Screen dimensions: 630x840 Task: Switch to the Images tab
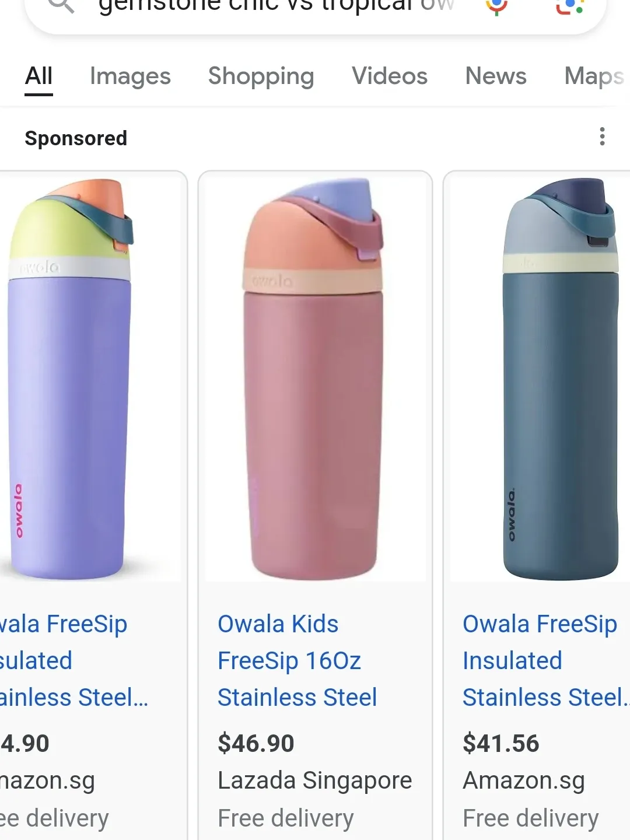[130, 76]
